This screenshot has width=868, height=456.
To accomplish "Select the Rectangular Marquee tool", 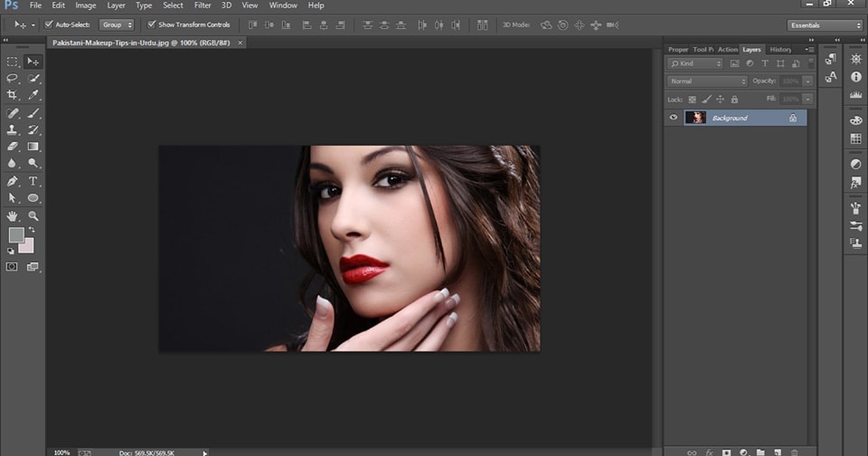I will pyautogui.click(x=13, y=62).
